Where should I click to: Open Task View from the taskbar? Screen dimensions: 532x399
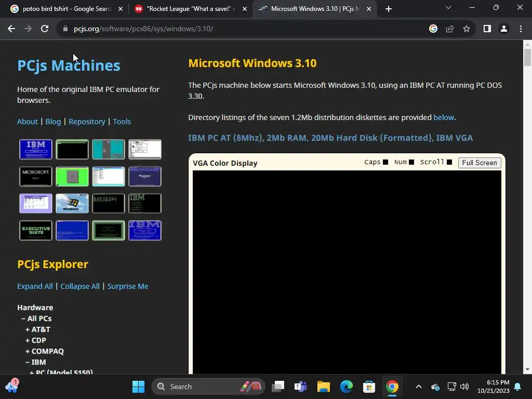(x=278, y=387)
